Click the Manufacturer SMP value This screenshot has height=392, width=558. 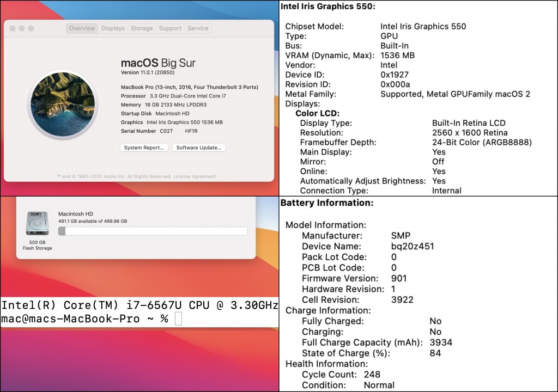[x=401, y=236]
